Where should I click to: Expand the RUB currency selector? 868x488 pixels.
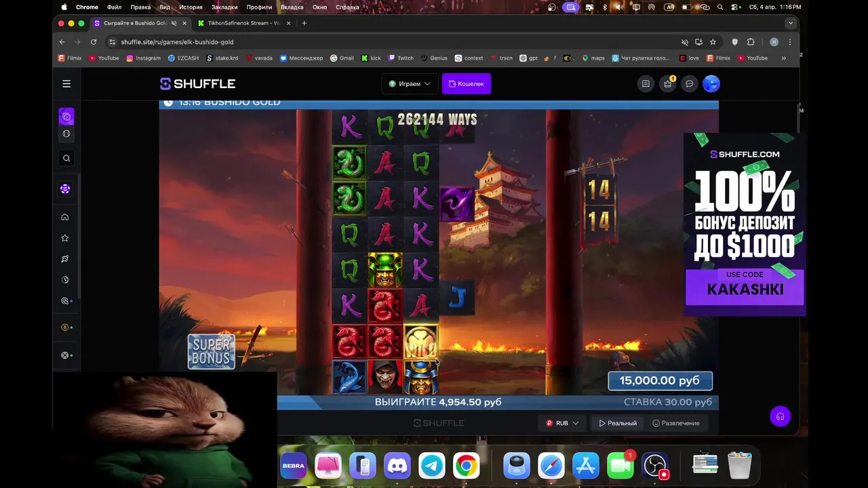562,423
